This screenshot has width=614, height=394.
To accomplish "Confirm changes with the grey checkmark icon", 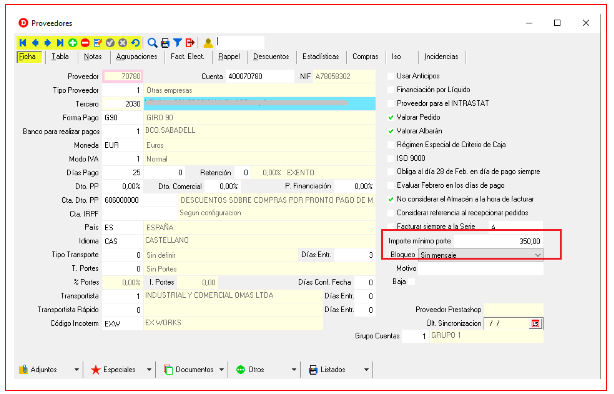I will pos(110,43).
